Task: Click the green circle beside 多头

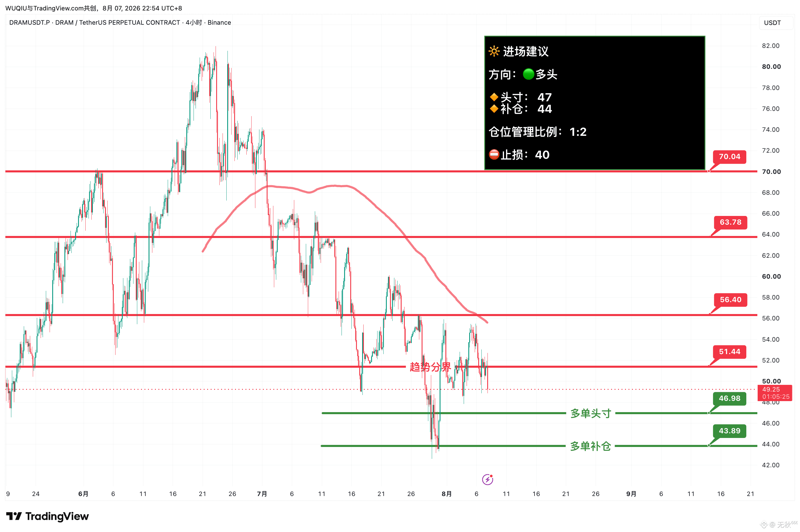Action: (528, 74)
